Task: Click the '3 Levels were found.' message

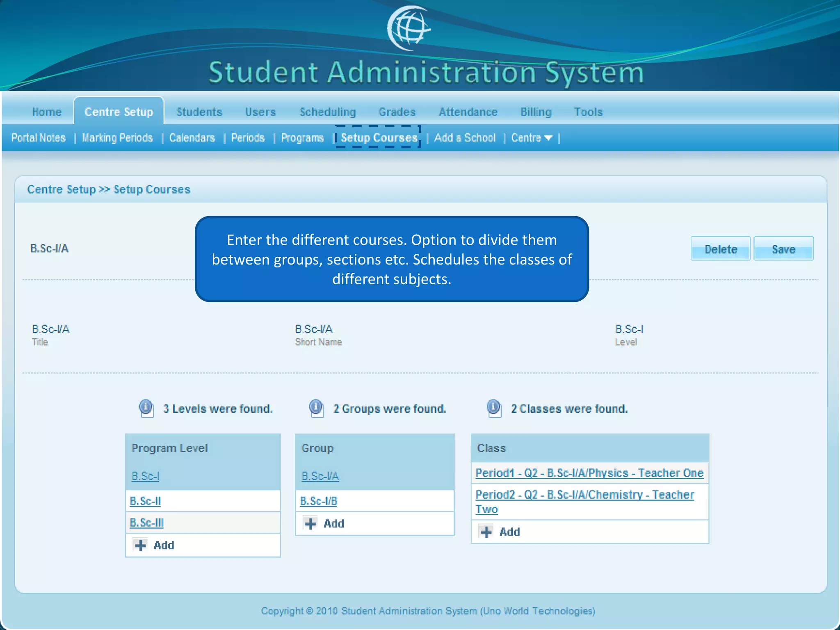Action: click(x=218, y=409)
